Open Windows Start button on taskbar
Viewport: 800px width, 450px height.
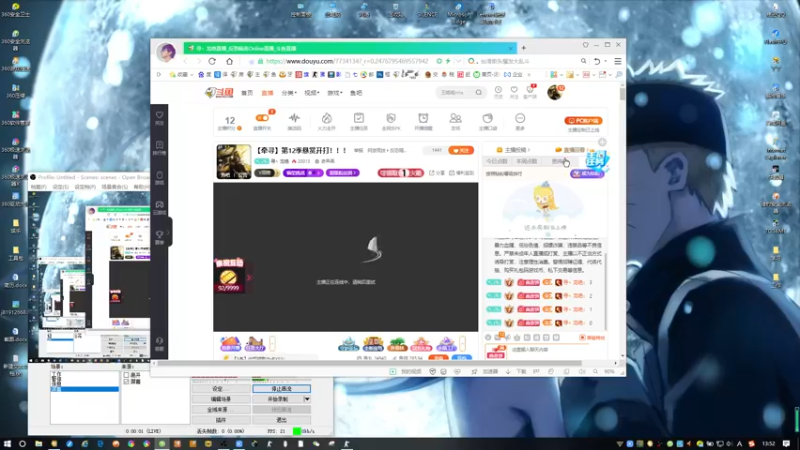(7, 444)
